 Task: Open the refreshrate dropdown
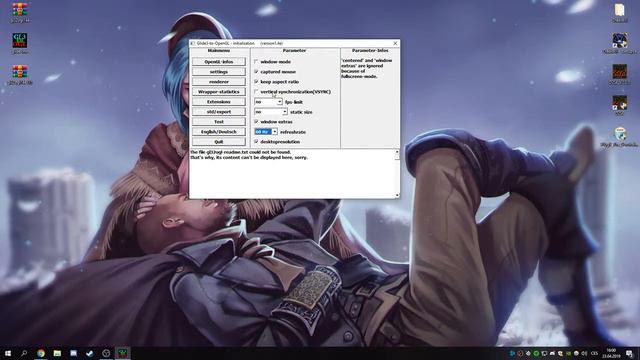(275, 132)
